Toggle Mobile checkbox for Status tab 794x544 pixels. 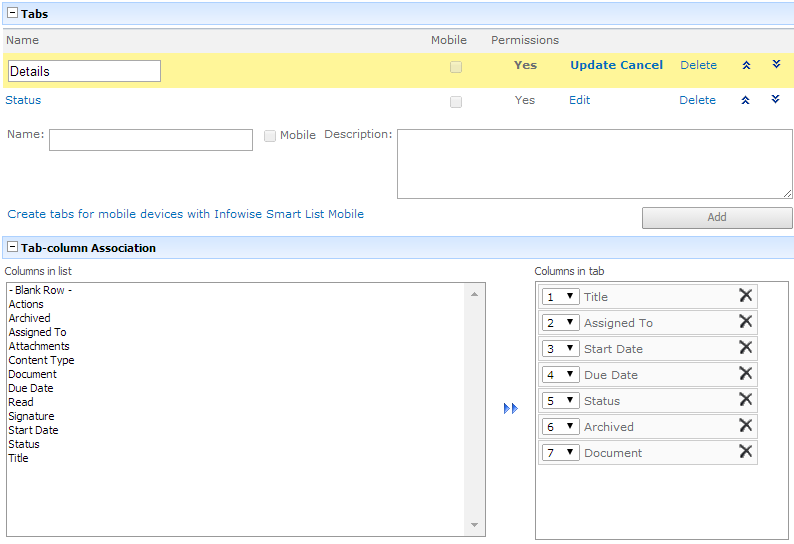[x=456, y=102]
